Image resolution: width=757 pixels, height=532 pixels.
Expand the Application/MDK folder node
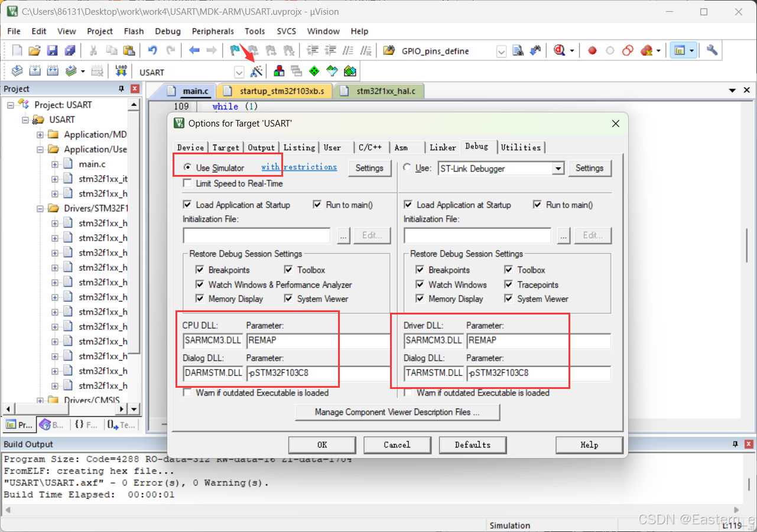coord(40,134)
